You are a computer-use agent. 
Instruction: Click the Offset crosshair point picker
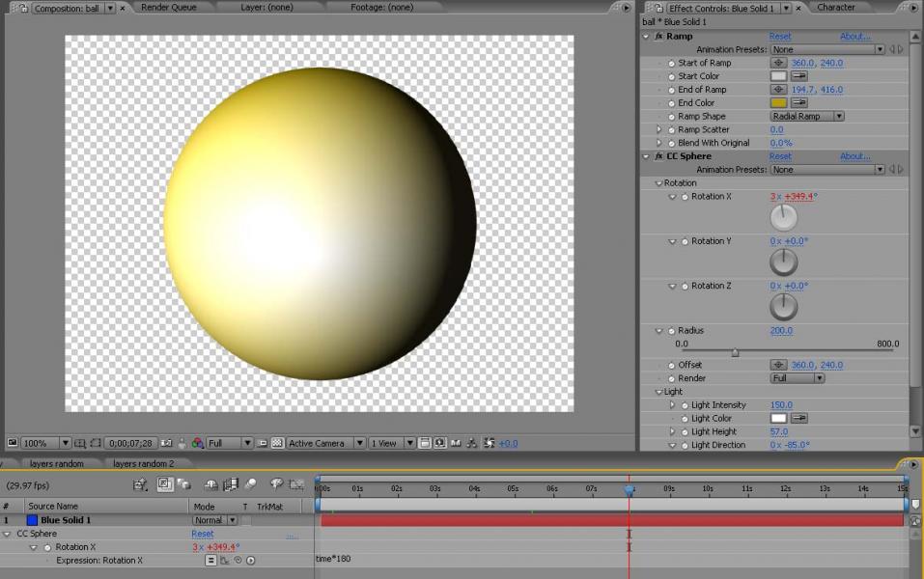778,366
